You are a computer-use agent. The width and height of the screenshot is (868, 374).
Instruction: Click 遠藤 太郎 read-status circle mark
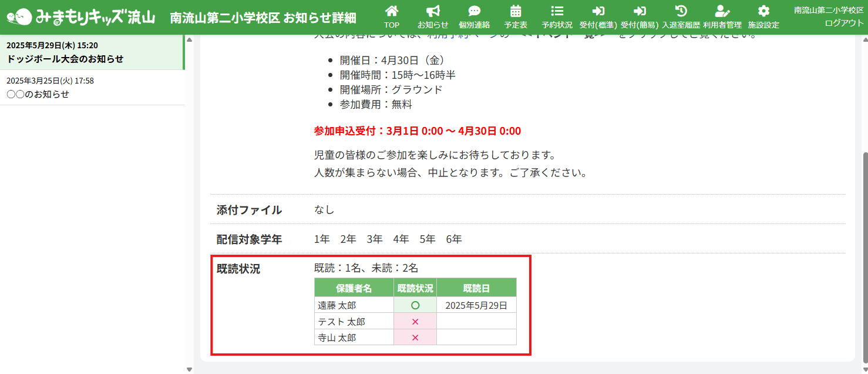click(x=415, y=305)
